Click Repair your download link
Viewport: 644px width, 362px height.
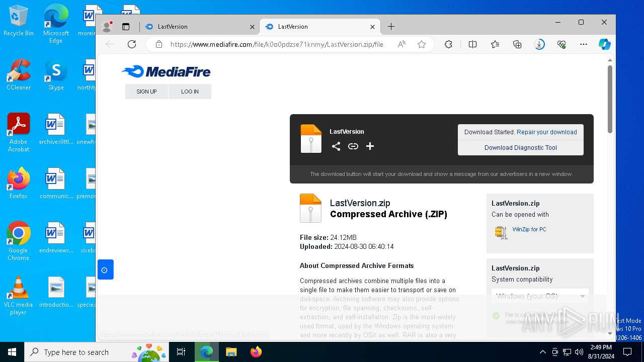547,132
